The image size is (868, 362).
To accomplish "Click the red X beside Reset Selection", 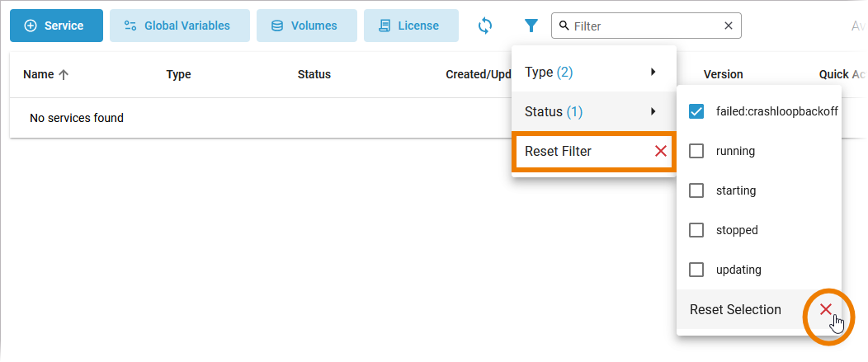I will coord(826,309).
